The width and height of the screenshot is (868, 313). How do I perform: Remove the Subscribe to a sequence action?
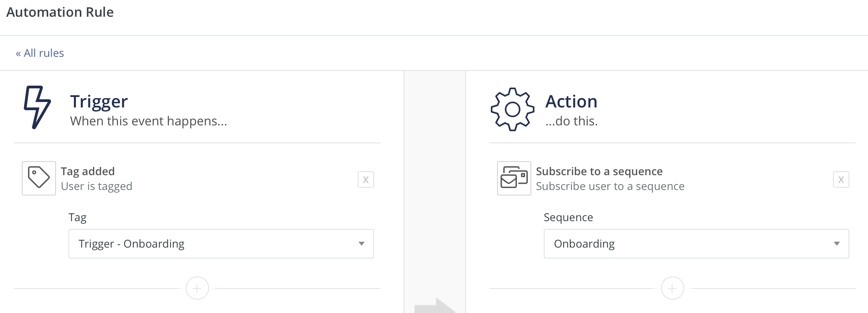[841, 179]
